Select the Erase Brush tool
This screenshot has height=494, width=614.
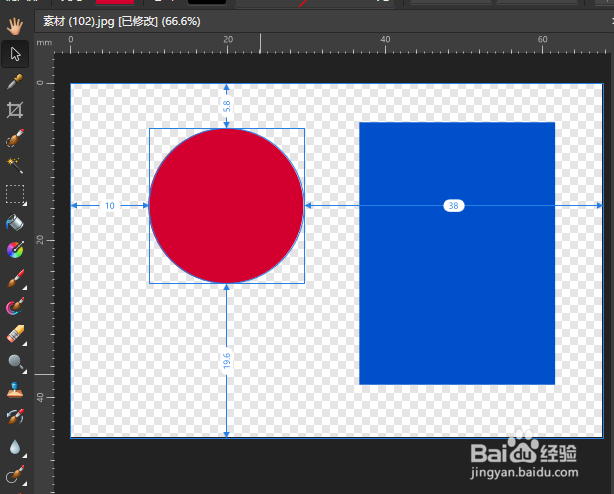[x=15, y=334]
